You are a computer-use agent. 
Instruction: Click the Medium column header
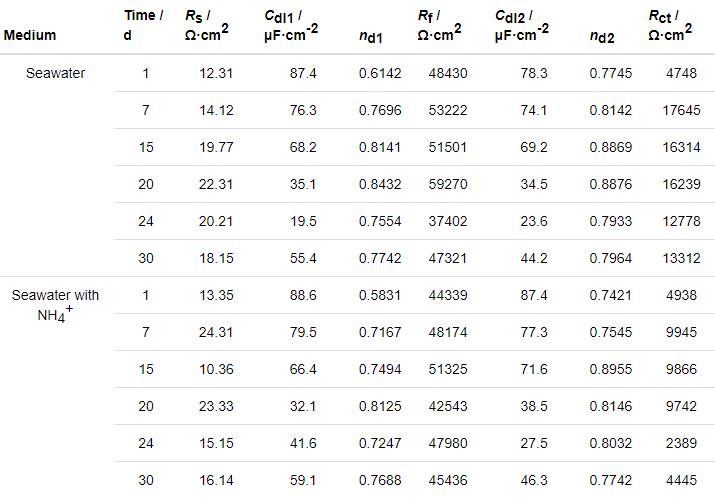[30, 36]
